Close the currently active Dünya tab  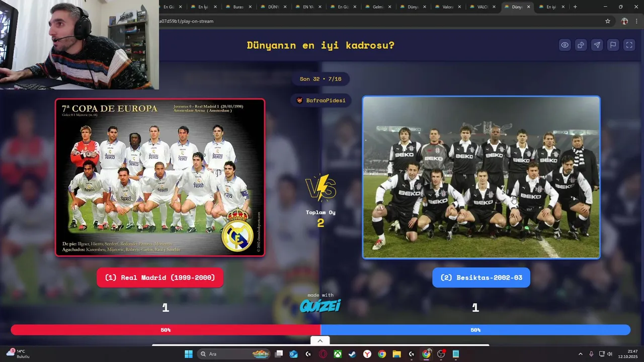(x=528, y=7)
